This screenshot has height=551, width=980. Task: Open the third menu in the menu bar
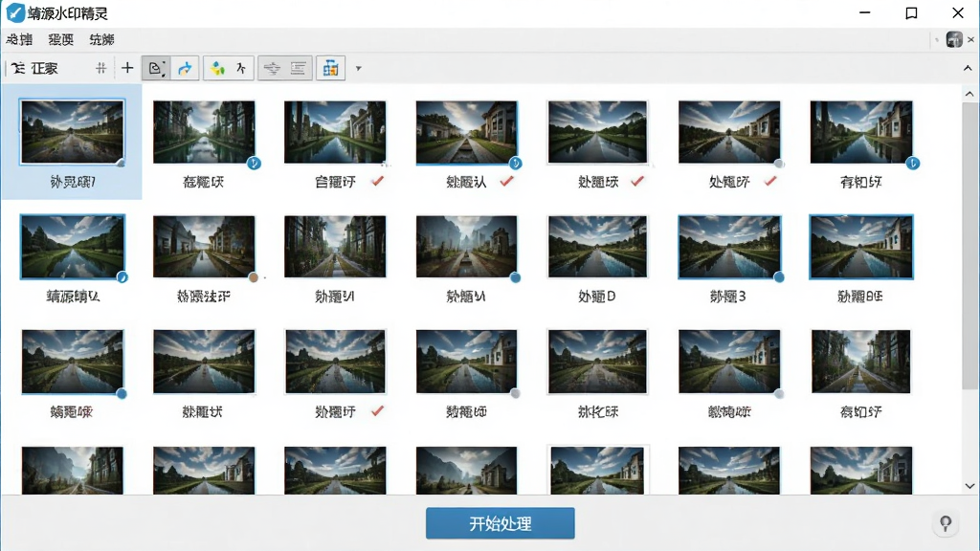coord(101,39)
